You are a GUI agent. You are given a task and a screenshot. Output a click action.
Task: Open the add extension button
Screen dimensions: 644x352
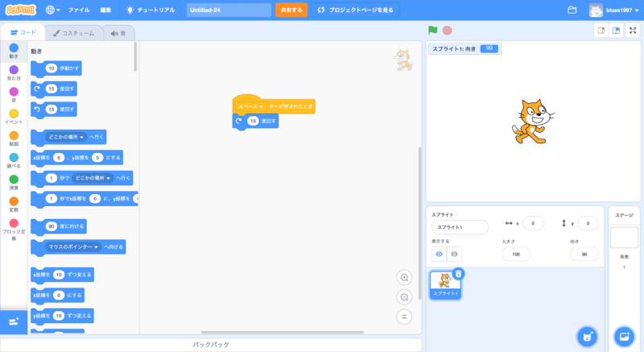click(x=14, y=321)
